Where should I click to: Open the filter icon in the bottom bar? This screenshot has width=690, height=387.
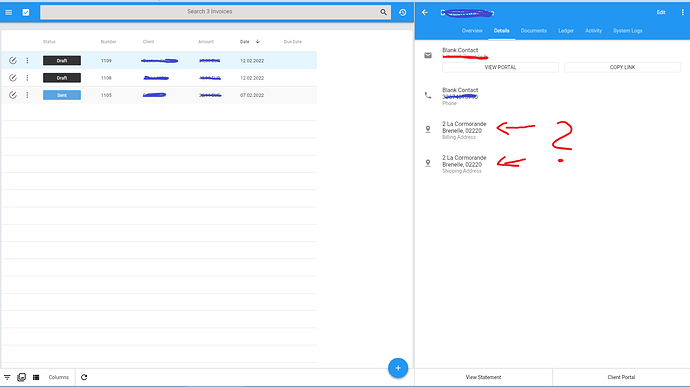[7, 377]
